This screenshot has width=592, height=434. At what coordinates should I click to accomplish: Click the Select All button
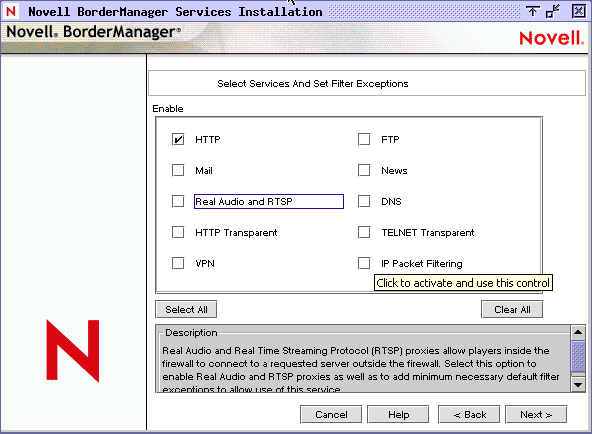click(186, 309)
